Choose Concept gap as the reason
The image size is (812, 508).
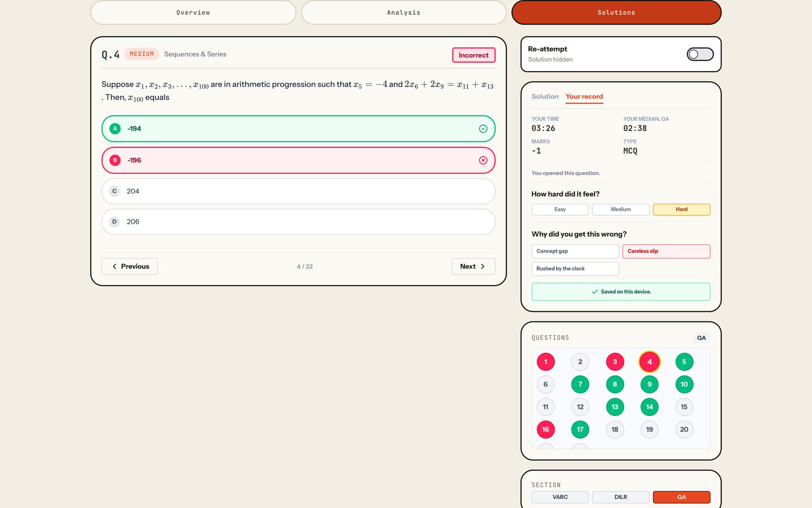point(575,251)
